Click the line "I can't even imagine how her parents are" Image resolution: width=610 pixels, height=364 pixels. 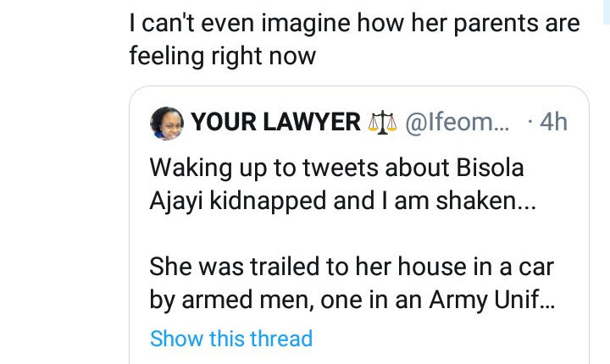[x=354, y=23]
